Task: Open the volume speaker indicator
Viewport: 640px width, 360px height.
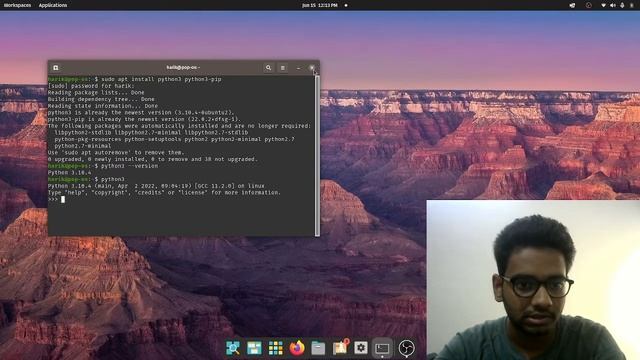Action: 613,5
